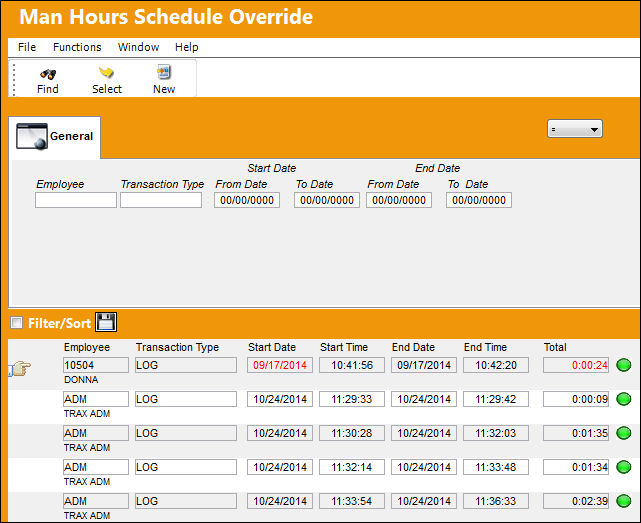
Task: Click the floppy disk save icon
Action: tap(106, 322)
